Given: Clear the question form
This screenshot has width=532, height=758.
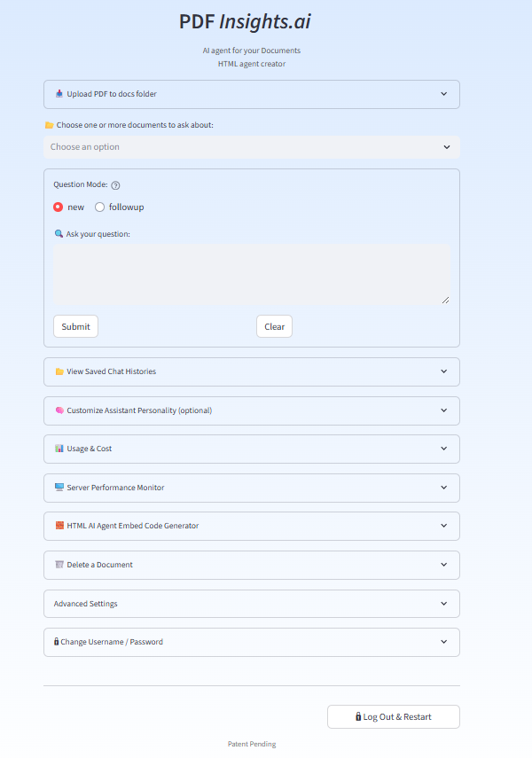Looking at the screenshot, I should (x=273, y=326).
